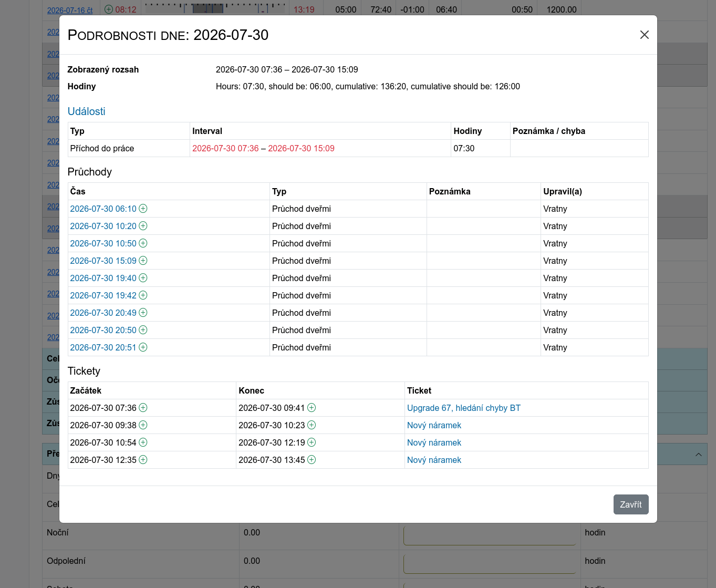The image size is (716, 588).
Task: Open Nový náramek ticket starting 10:54
Action: [x=434, y=442]
